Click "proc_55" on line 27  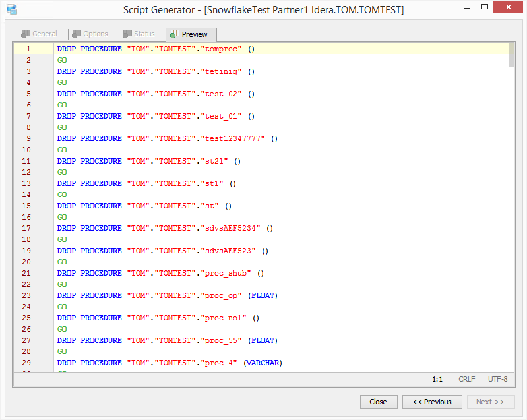221,340
